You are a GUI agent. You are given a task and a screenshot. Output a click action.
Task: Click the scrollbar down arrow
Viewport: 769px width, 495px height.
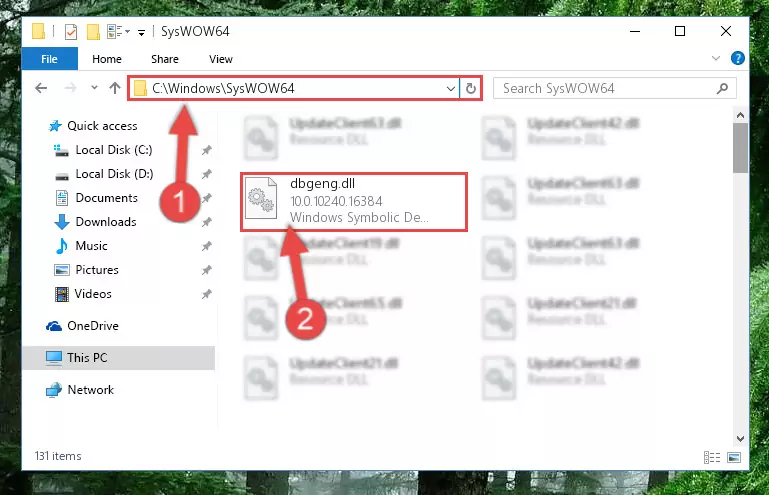point(741,439)
